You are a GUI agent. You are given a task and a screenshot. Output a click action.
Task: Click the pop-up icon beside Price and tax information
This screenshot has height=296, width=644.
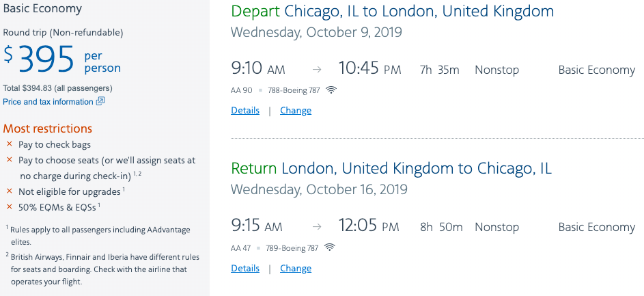point(100,101)
